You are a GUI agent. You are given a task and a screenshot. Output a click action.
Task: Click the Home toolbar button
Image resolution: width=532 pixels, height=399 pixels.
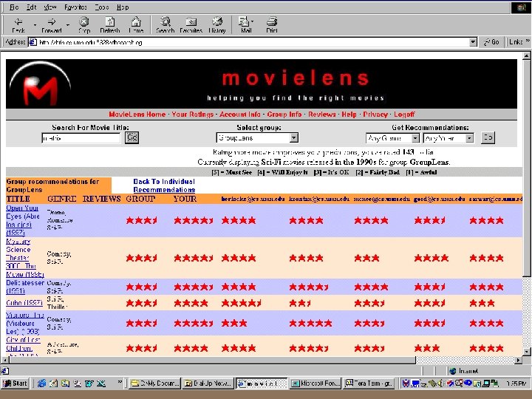tap(136, 25)
